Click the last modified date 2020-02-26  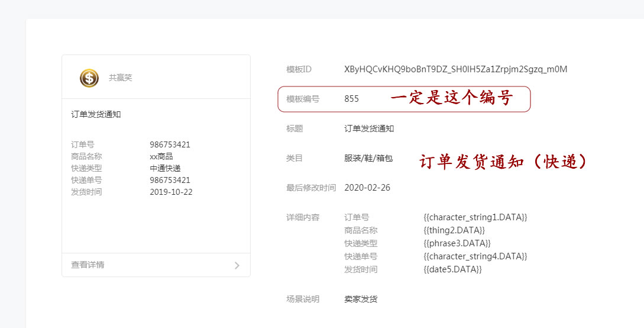click(x=367, y=188)
